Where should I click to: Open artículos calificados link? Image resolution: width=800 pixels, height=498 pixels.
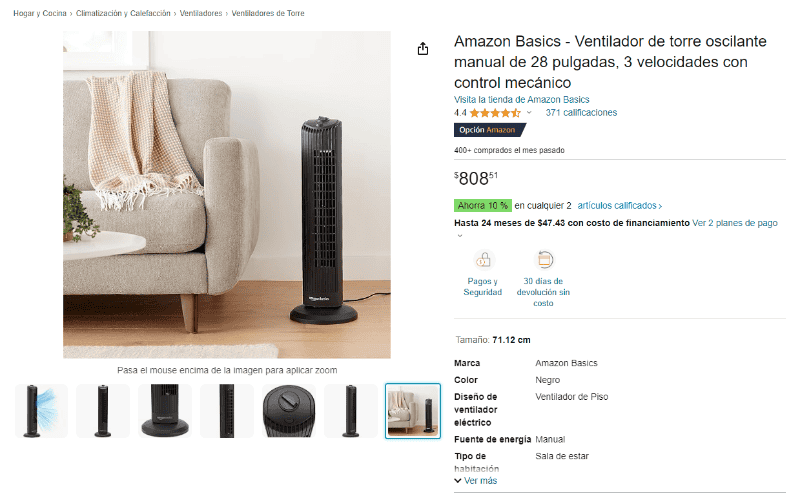pos(619,206)
